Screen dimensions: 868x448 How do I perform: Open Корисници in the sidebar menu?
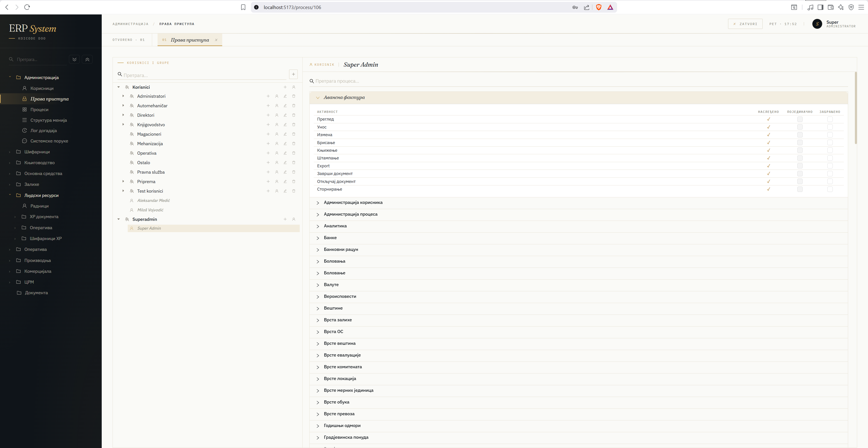(x=42, y=88)
